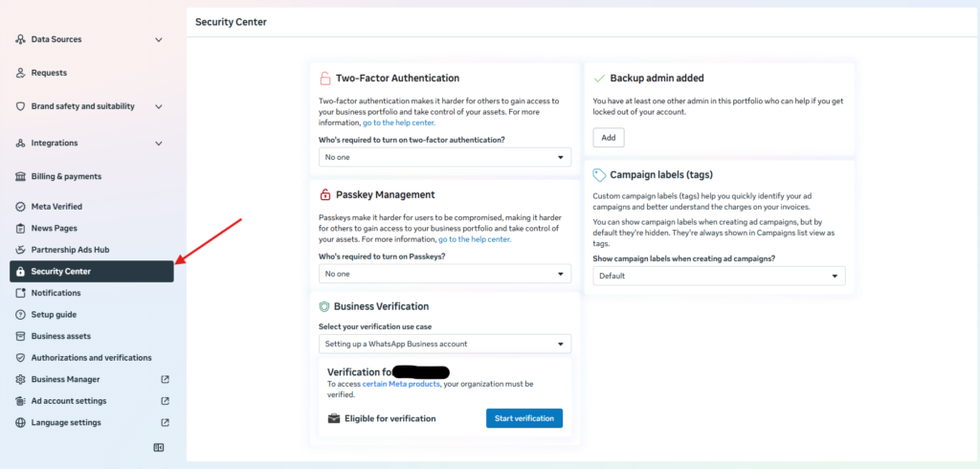Click the Meta Verified checkmark icon
This screenshot has height=469, width=980.
coord(21,207)
